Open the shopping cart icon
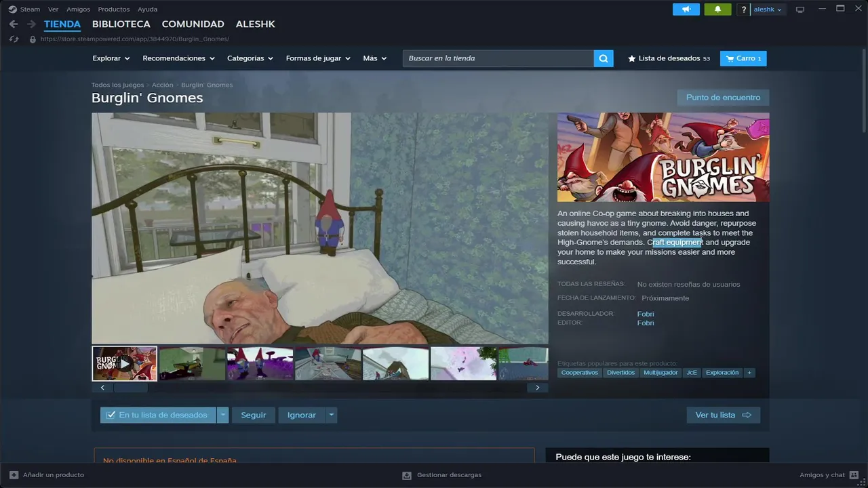This screenshot has width=868, height=488. click(730, 58)
